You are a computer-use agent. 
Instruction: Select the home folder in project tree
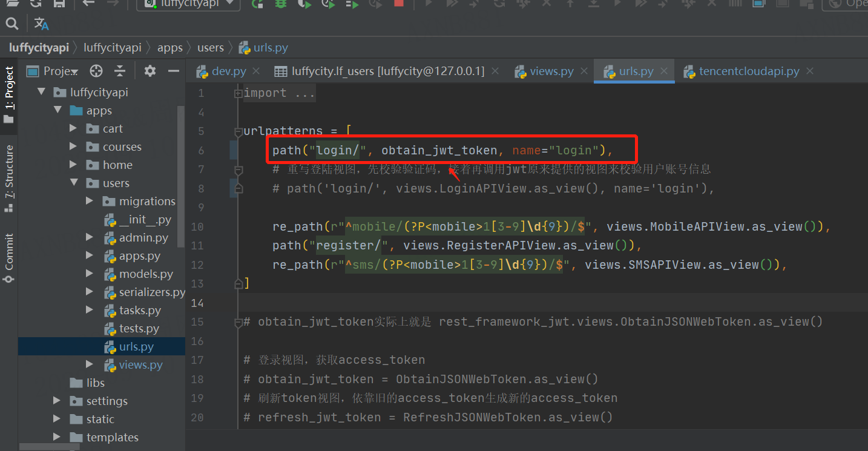point(109,165)
